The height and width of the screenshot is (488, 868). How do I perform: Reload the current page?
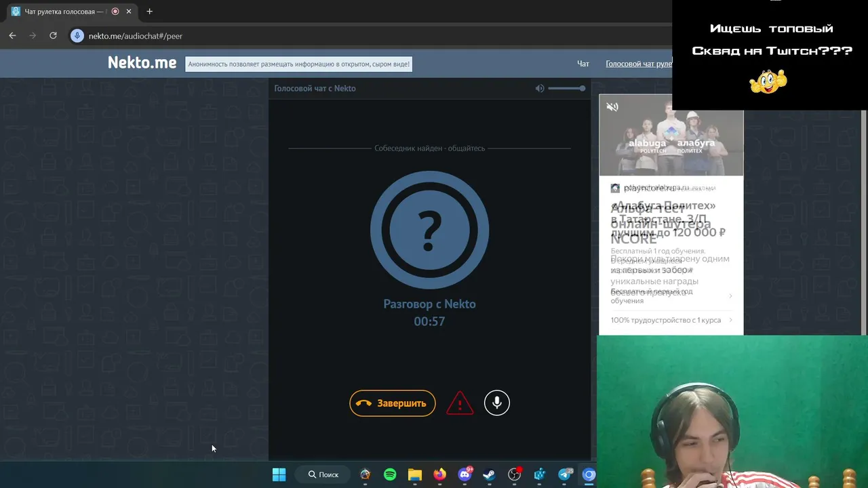pos(53,36)
